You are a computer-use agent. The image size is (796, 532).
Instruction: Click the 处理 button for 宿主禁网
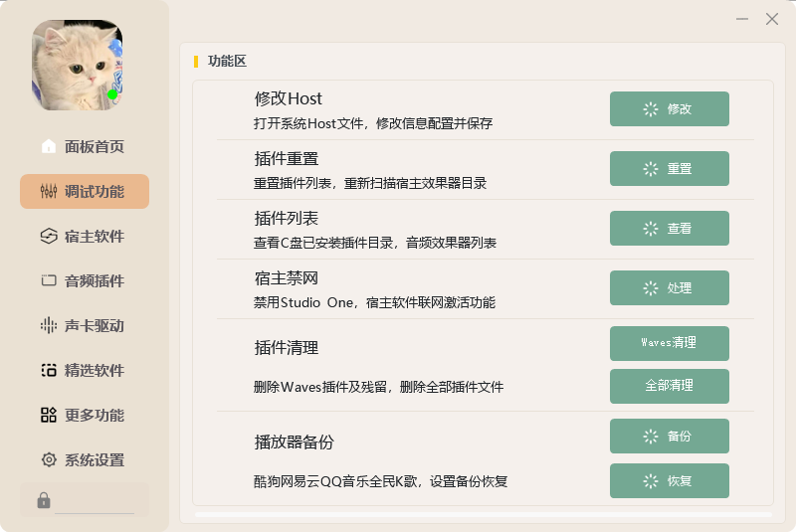[669, 288]
